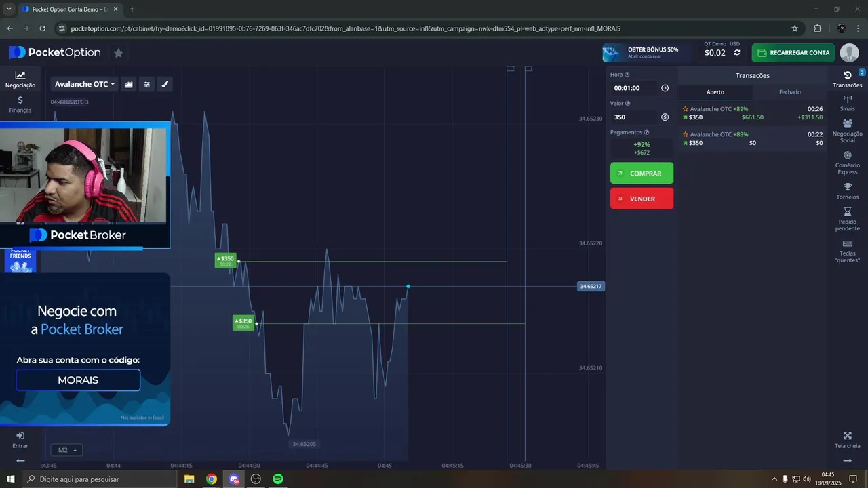Open Pedido pendente panel
The image size is (868, 488).
pos(848,220)
